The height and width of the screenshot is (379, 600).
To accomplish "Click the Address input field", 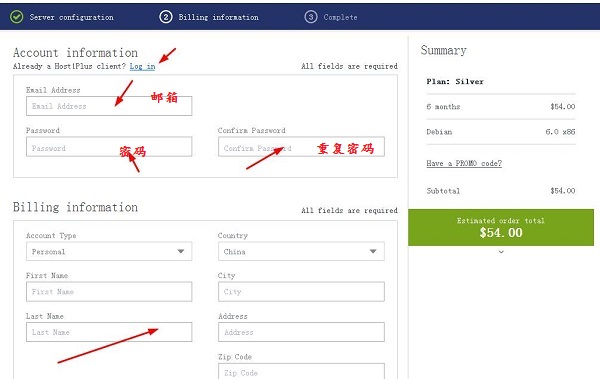I will [301, 332].
